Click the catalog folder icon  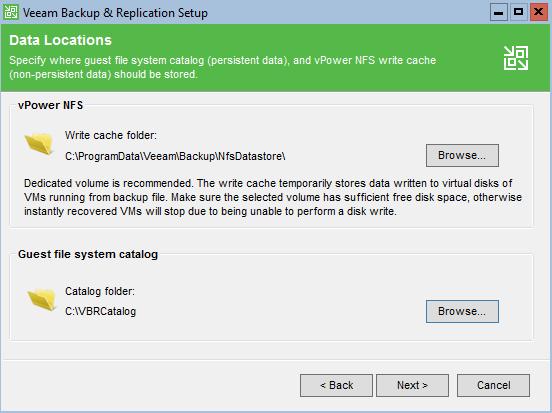pos(42,300)
